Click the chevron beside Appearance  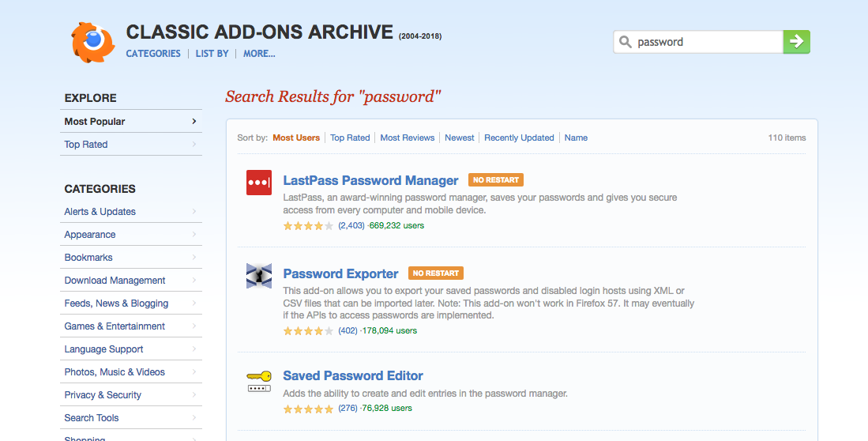[x=194, y=235]
